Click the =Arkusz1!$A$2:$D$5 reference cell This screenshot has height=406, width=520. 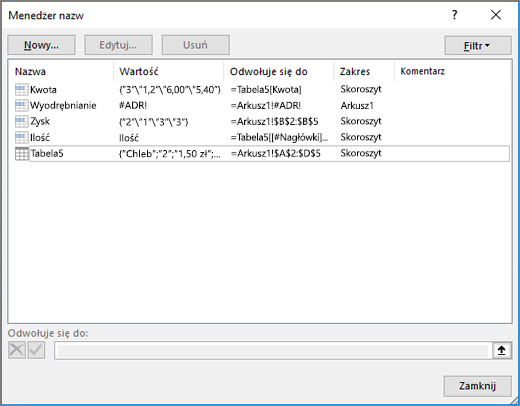point(276,153)
